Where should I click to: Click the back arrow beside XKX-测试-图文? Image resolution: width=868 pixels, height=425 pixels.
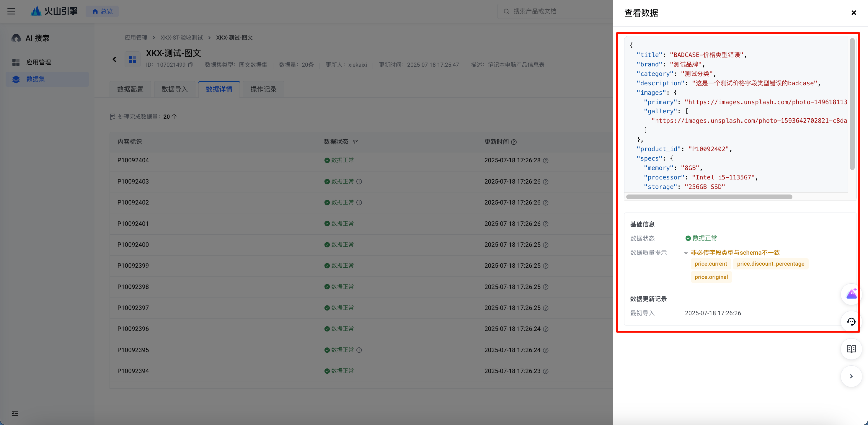tap(114, 59)
